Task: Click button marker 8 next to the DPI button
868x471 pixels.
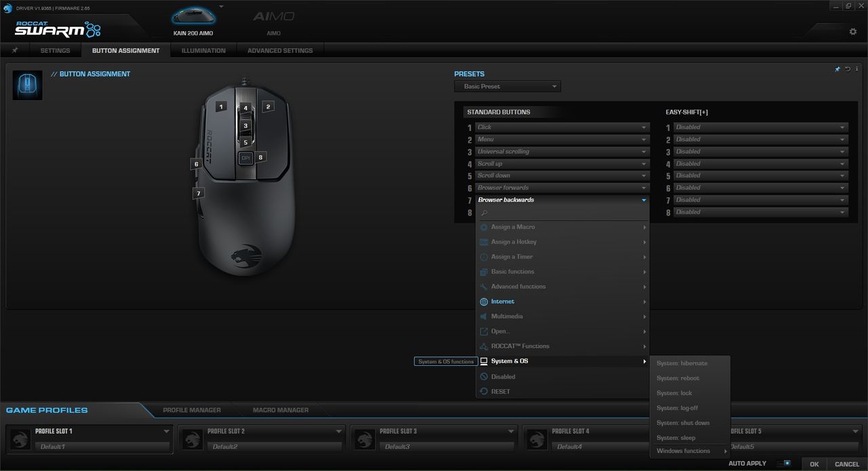Action: (259, 157)
